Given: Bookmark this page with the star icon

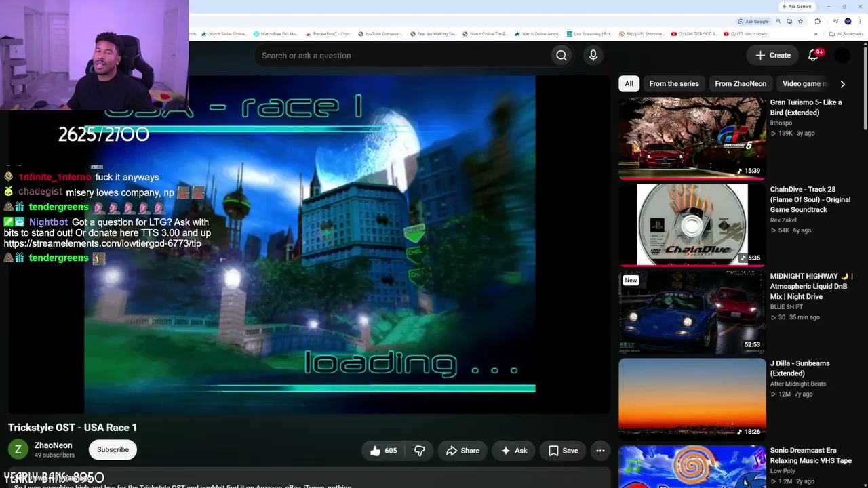Looking at the screenshot, I should (x=801, y=22).
